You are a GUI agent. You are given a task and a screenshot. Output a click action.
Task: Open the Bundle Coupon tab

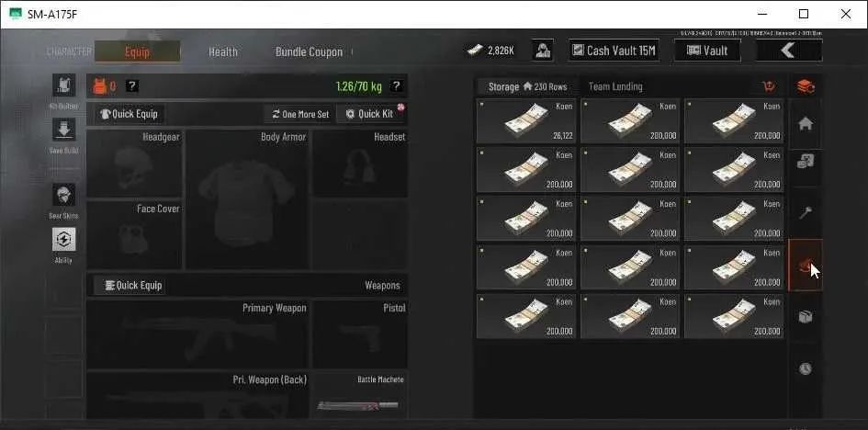[x=309, y=51]
